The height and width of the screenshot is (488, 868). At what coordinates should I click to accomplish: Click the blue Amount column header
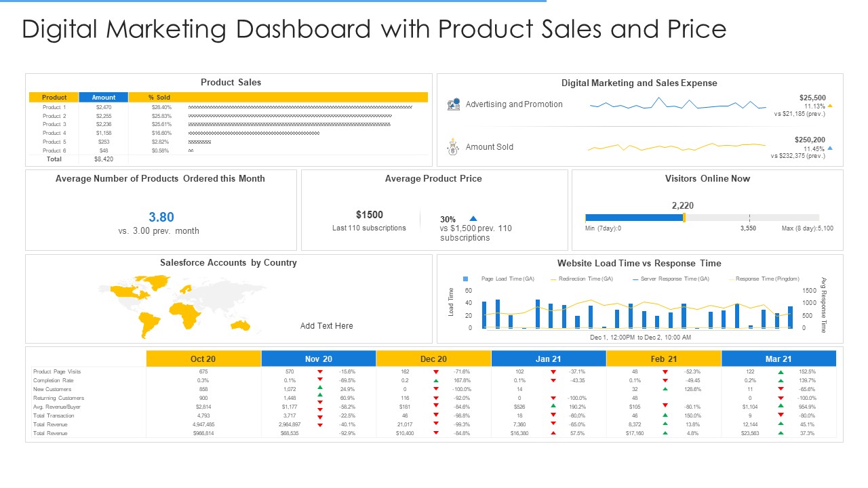(104, 98)
